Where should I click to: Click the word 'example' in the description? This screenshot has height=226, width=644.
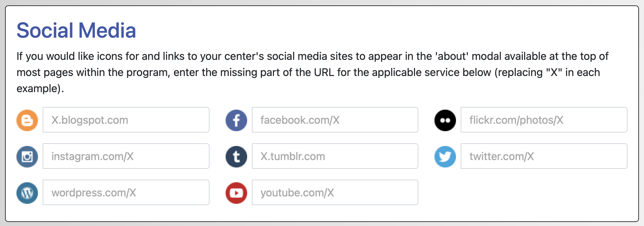tap(38, 88)
